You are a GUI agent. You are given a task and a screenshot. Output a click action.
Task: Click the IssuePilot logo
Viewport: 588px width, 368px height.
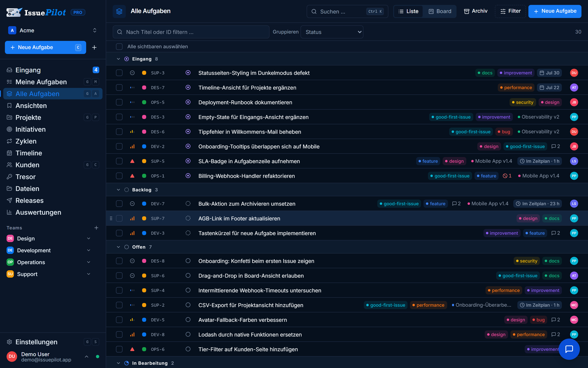pyautogui.click(x=36, y=12)
